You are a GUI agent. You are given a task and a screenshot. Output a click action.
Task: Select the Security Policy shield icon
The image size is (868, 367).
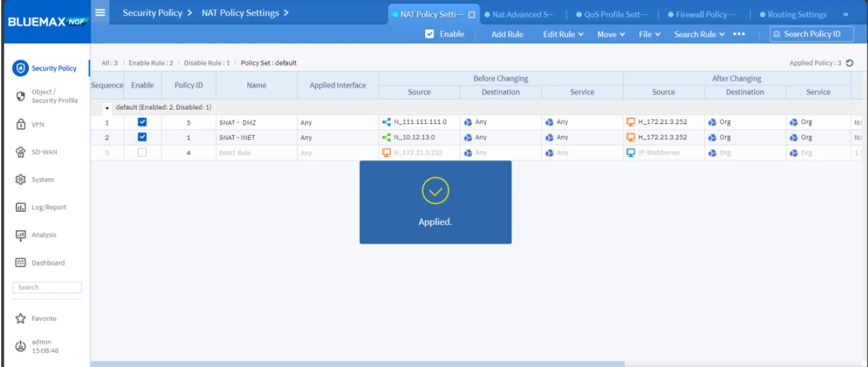pos(21,68)
